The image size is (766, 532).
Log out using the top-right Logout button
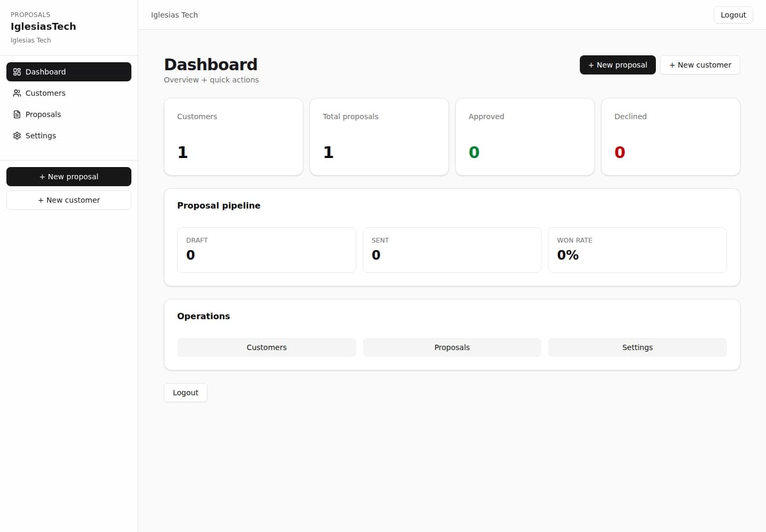point(733,15)
